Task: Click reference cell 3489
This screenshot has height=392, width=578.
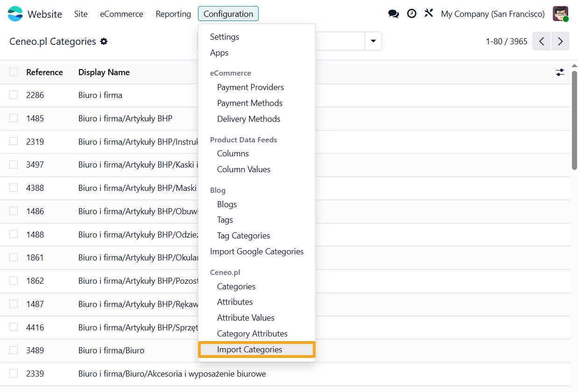Action: point(35,350)
